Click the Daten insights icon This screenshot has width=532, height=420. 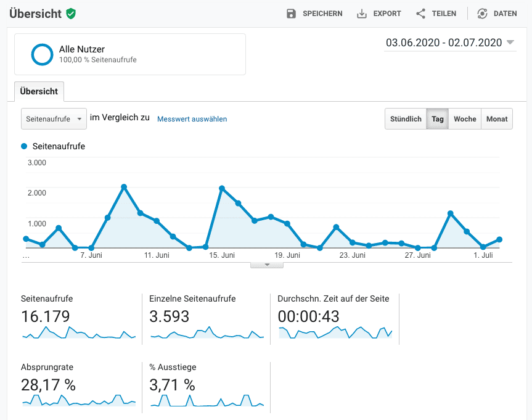click(x=482, y=14)
